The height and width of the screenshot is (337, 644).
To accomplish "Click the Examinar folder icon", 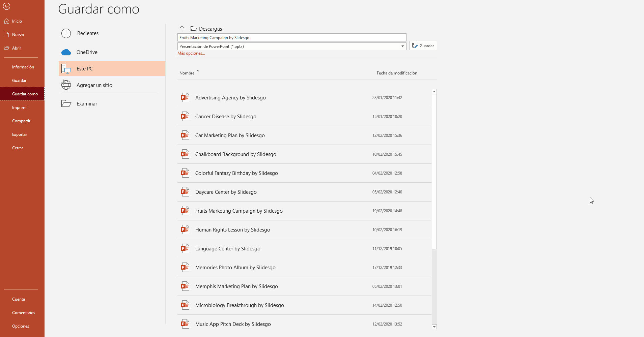I will pyautogui.click(x=66, y=103).
